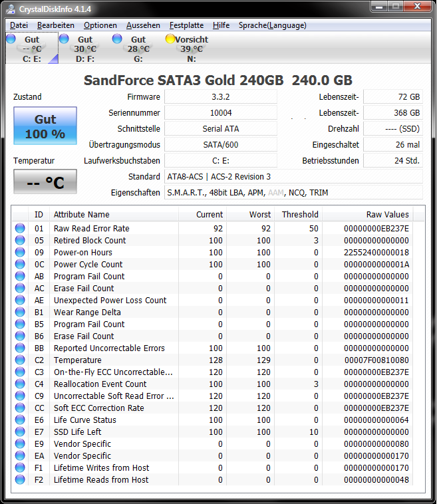Click the Standard field ATA8-ACS
Screen dimensions: 437x504
(x=293, y=176)
